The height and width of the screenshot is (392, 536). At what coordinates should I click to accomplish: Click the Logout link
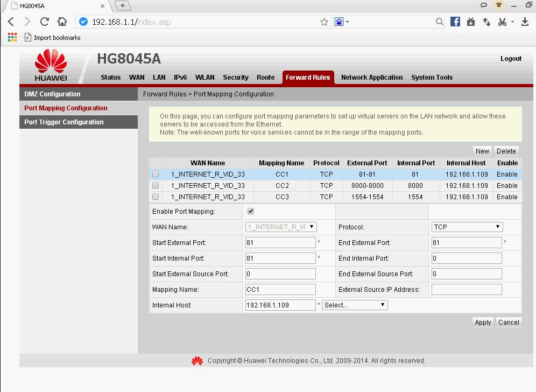pos(511,59)
